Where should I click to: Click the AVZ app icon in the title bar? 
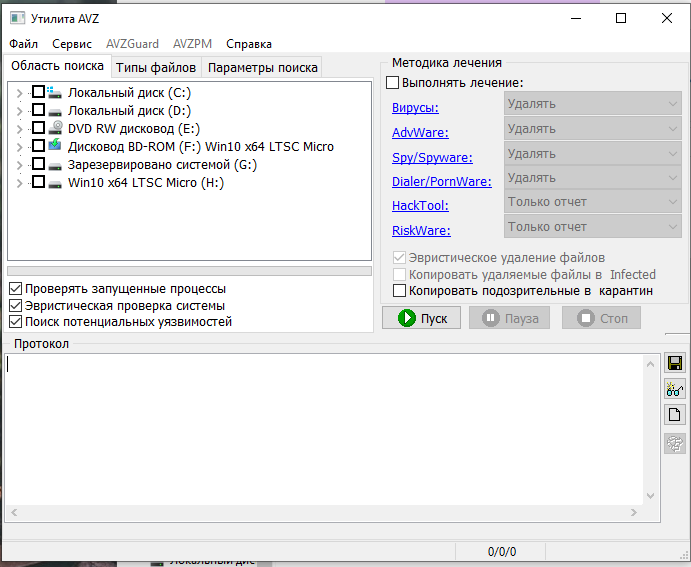click(18, 19)
